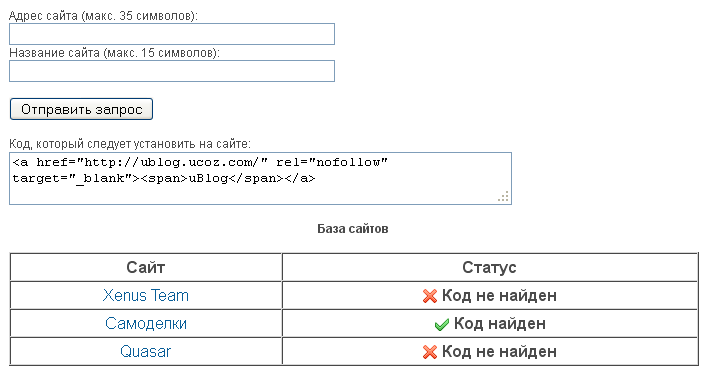Click the label above the code textarea
Image resolution: width=705 pixels, height=387 pixels.
tap(130, 144)
